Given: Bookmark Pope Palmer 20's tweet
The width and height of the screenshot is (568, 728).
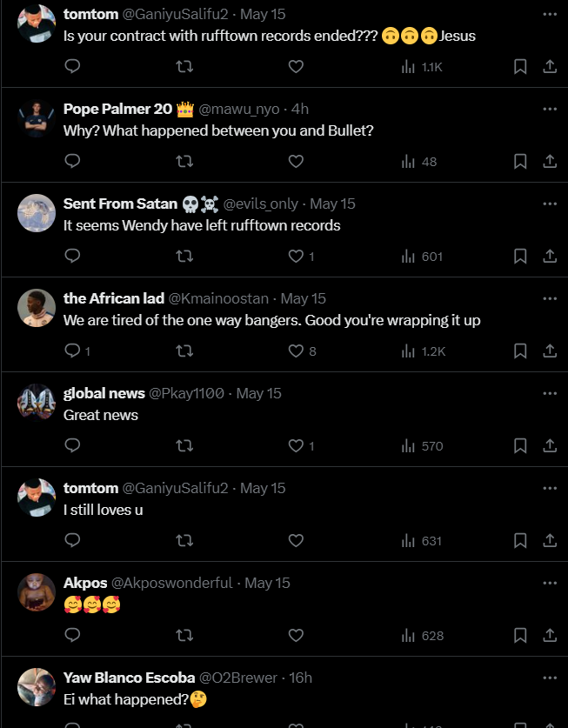Looking at the screenshot, I should [x=520, y=161].
